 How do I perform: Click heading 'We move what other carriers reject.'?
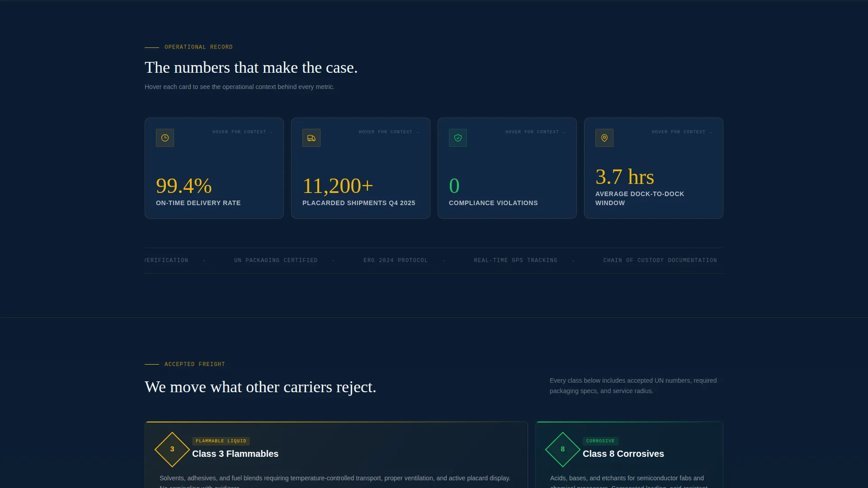[x=260, y=387]
